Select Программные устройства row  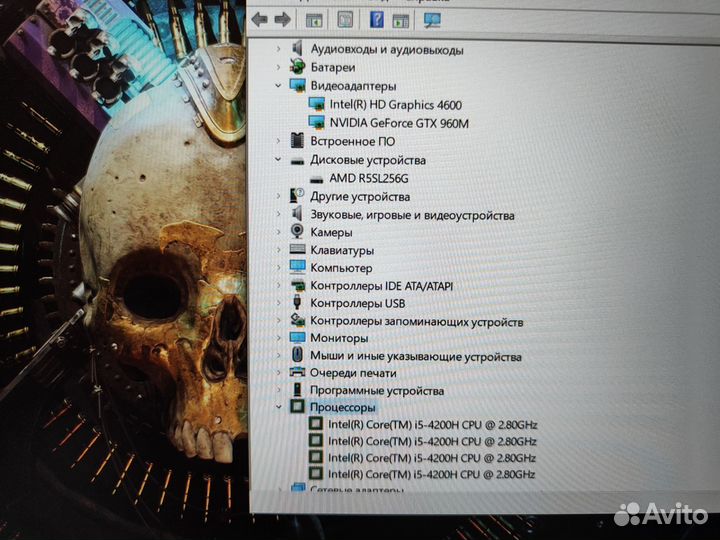(377, 391)
